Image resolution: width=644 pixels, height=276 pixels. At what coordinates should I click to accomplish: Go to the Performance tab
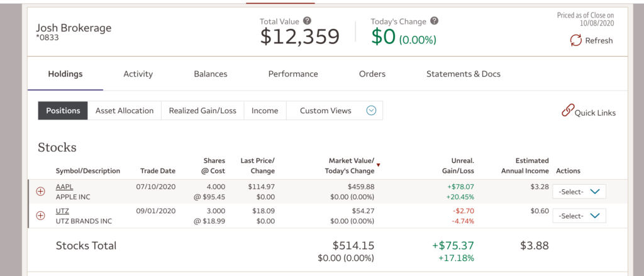[x=293, y=74]
